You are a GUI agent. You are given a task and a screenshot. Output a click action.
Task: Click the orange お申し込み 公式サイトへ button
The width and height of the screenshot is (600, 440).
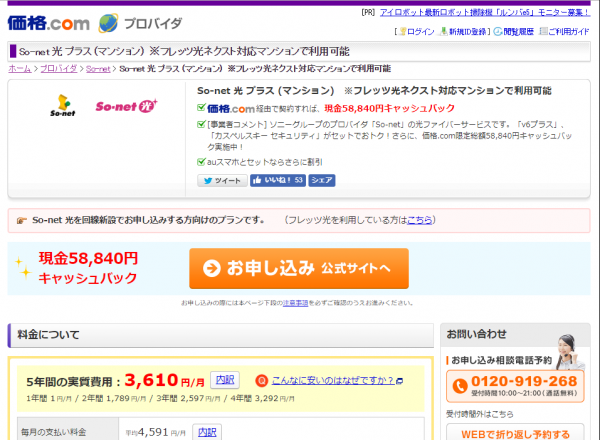coord(298,269)
